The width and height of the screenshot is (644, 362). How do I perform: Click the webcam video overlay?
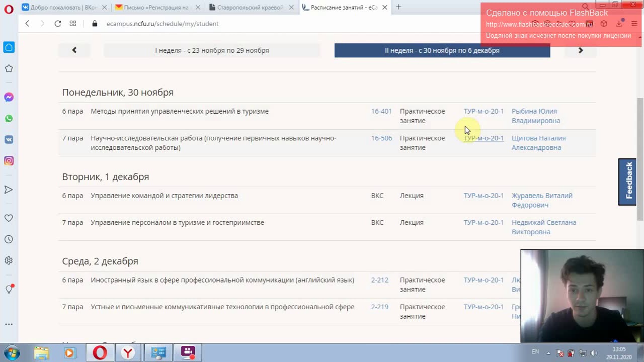[582, 296]
